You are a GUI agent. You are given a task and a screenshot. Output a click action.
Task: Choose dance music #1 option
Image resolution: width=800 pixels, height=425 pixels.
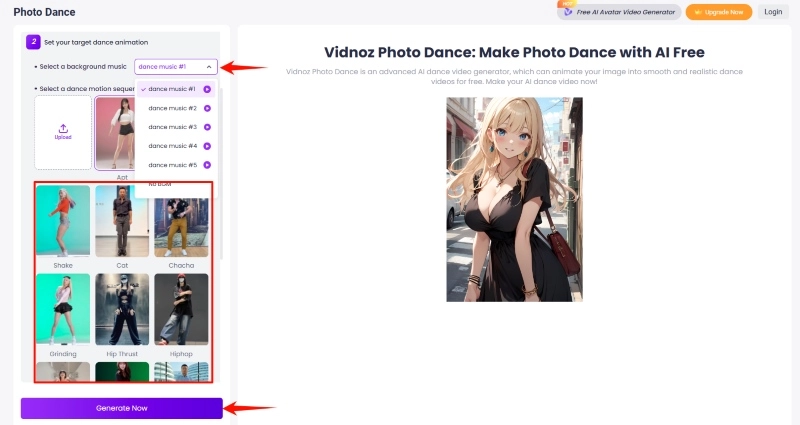point(176,89)
